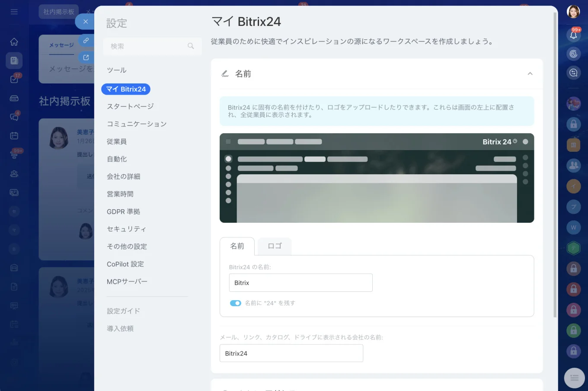Go to 従業員 settings
Screen dimensions: 588x391
(x=117, y=141)
